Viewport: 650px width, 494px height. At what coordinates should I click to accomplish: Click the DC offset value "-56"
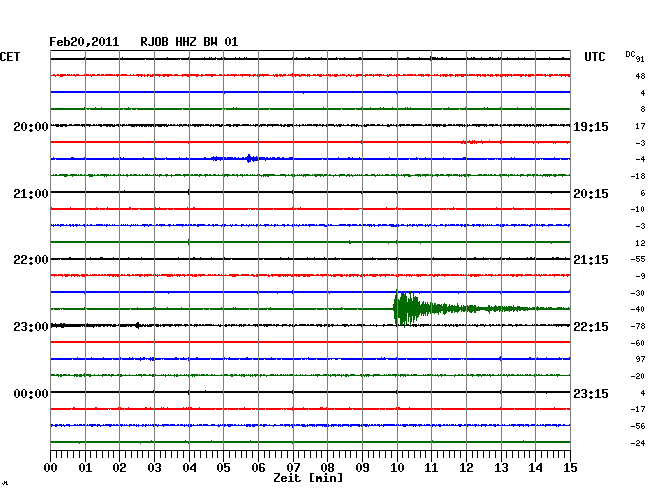(x=638, y=426)
